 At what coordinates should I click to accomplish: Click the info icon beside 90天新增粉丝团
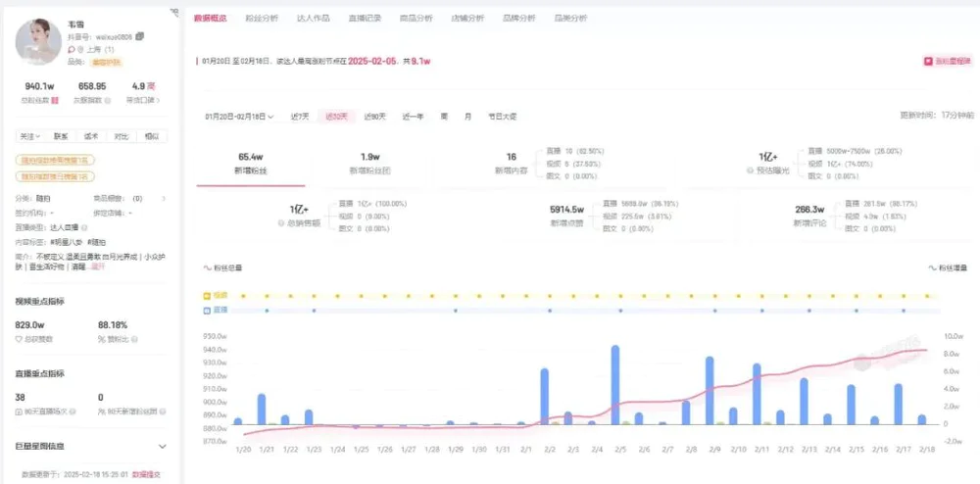[162, 411]
